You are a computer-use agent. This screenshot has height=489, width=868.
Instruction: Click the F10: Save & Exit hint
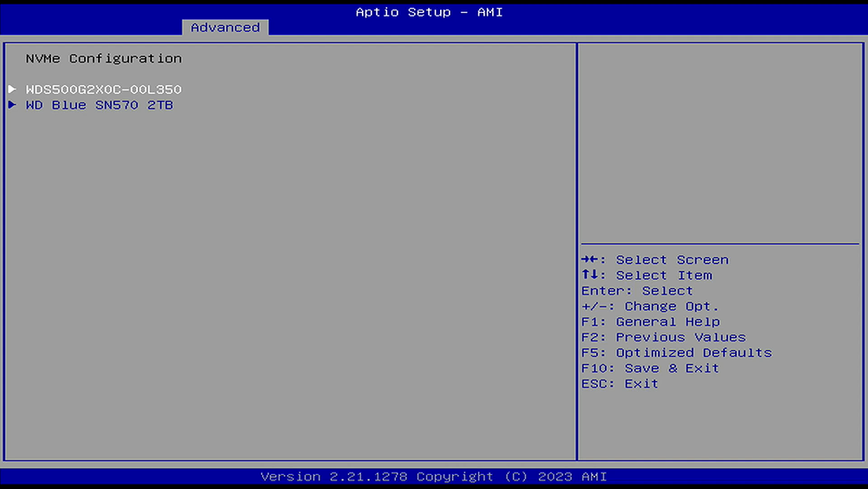650,368
